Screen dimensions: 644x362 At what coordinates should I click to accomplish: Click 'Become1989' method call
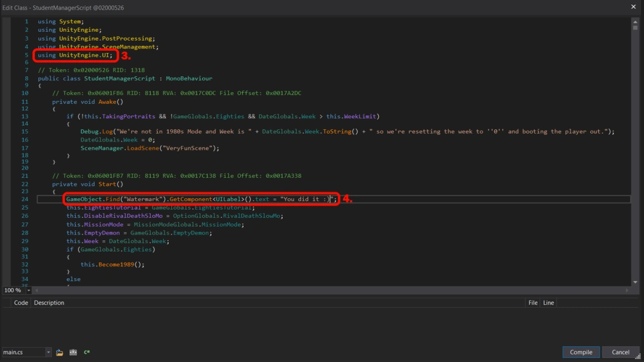[116, 264]
